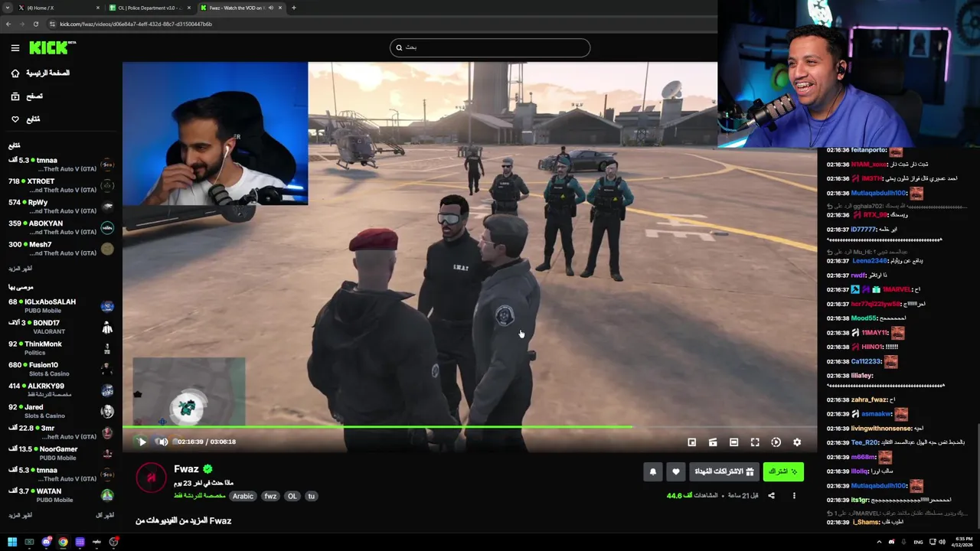Select the fwz tag
The width and height of the screenshot is (980, 551).
(270, 496)
